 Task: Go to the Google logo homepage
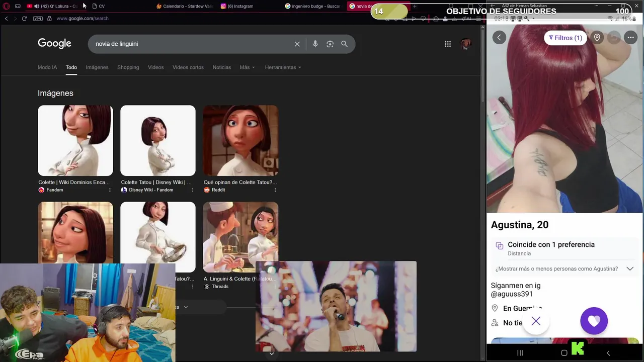[54, 44]
